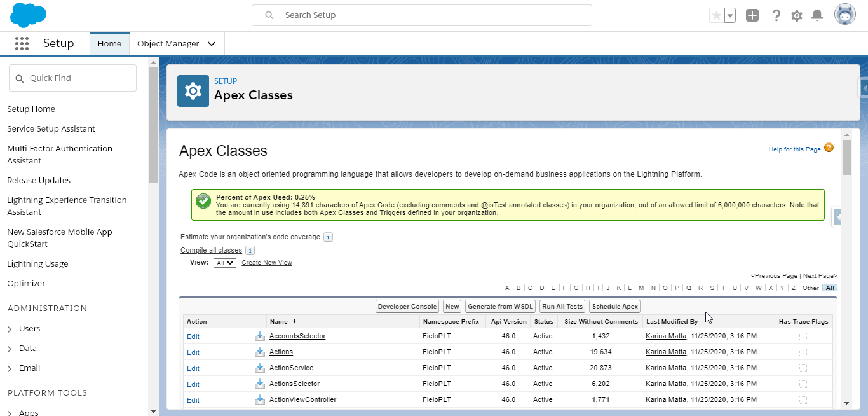Open the Setup gear menu icon
The height and width of the screenshot is (416, 868).
point(797,15)
